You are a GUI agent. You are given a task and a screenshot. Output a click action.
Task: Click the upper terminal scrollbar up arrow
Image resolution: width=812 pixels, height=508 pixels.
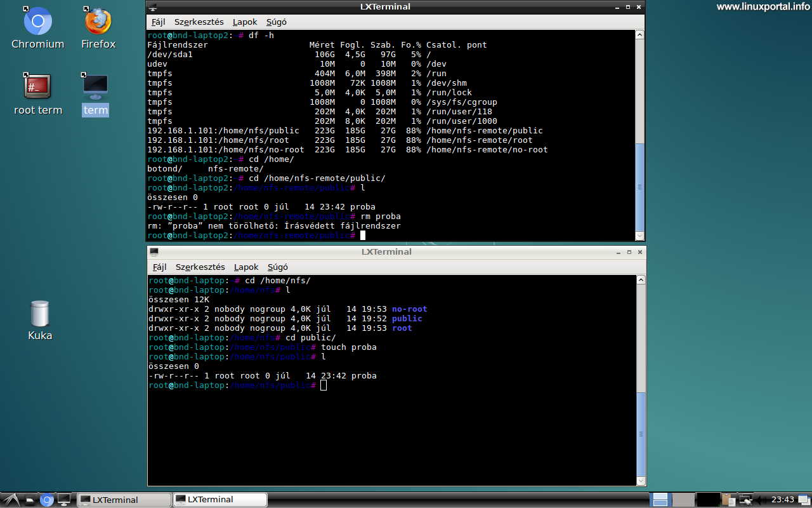[640, 36]
